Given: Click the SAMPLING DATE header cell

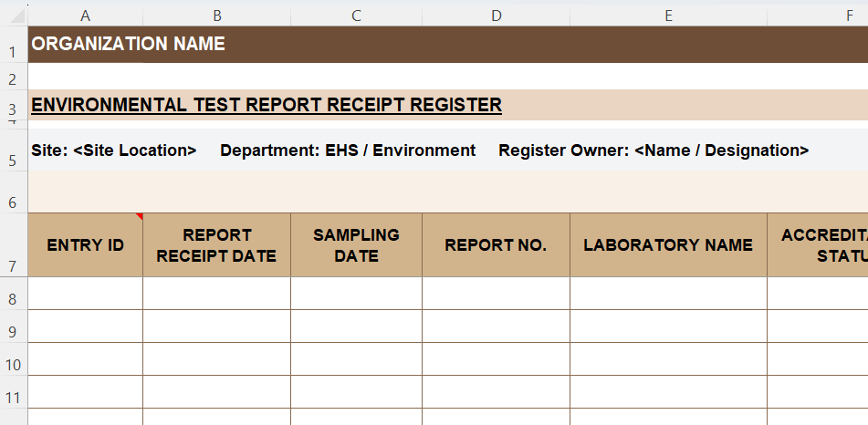Looking at the screenshot, I should (356, 245).
